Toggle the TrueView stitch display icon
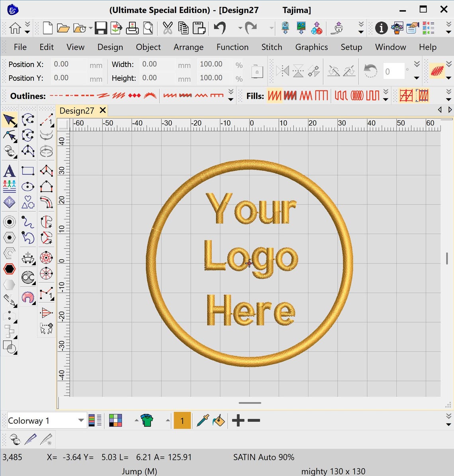Image resolution: width=454 pixels, height=476 pixels. click(x=437, y=71)
